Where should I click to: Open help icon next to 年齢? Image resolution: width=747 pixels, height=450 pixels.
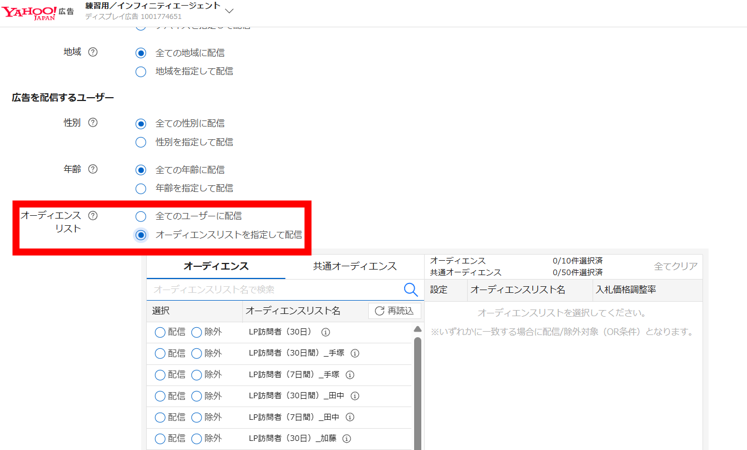tap(93, 169)
